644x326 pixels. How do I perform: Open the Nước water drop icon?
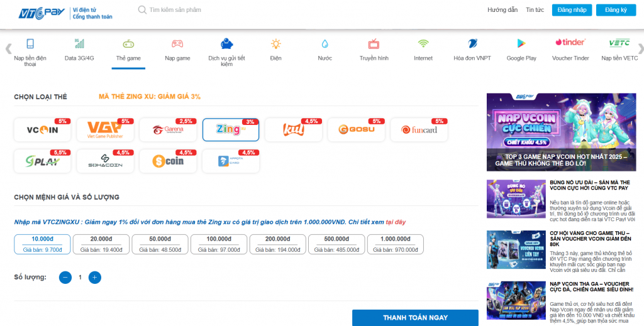click(325, 43)
